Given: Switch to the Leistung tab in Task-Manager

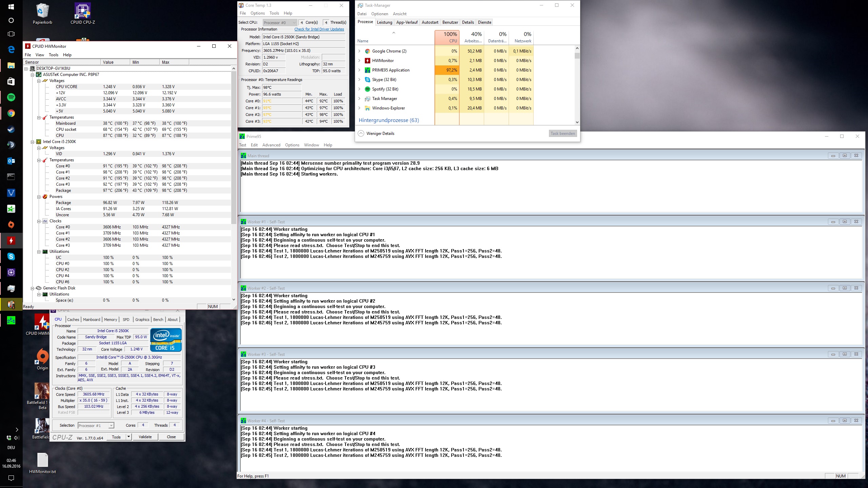Looking at the screenshot, I should coord(384,22).
